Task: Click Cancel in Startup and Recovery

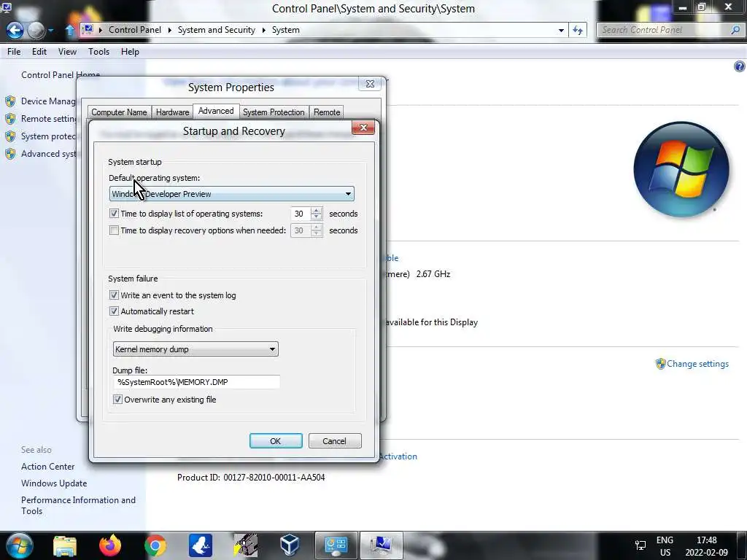Action: pos(335,441)
